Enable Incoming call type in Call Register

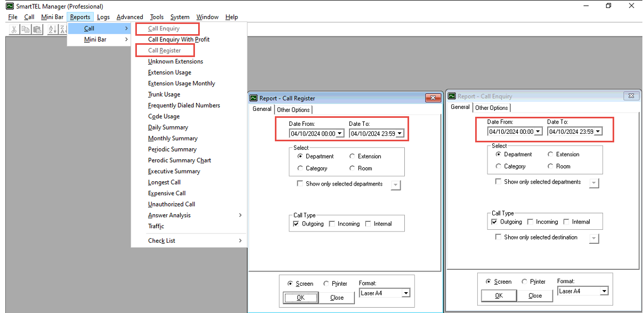pyautogui.click(x=332, y=224)
